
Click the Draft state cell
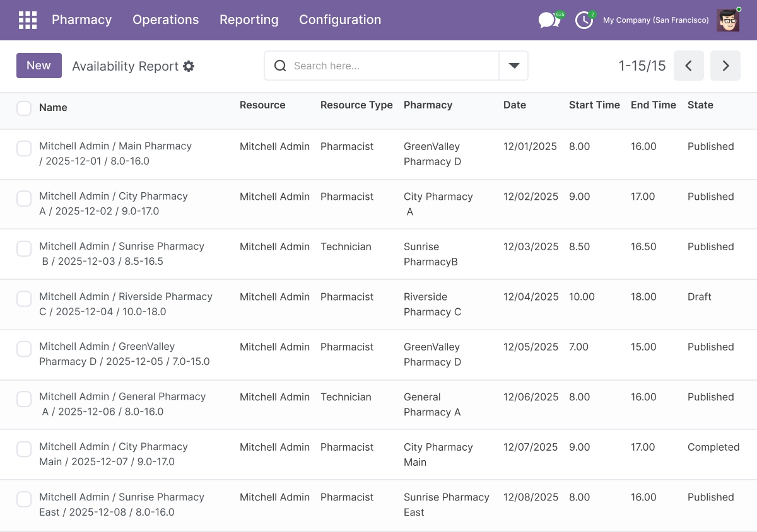700,297
